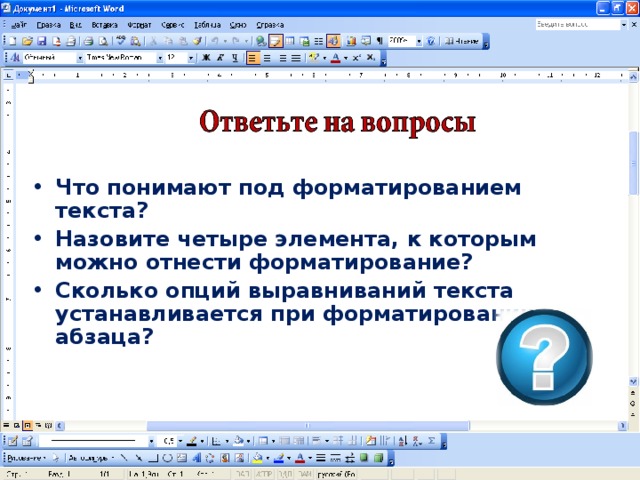Insert hyperlink with globe icon
Viewport: 640px width, 480px height.
pos(260,41)
